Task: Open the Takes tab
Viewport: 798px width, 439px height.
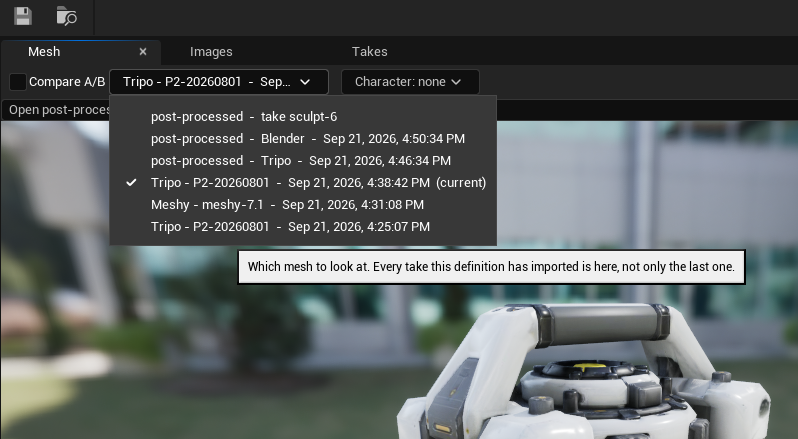Action: coord(369,51)
